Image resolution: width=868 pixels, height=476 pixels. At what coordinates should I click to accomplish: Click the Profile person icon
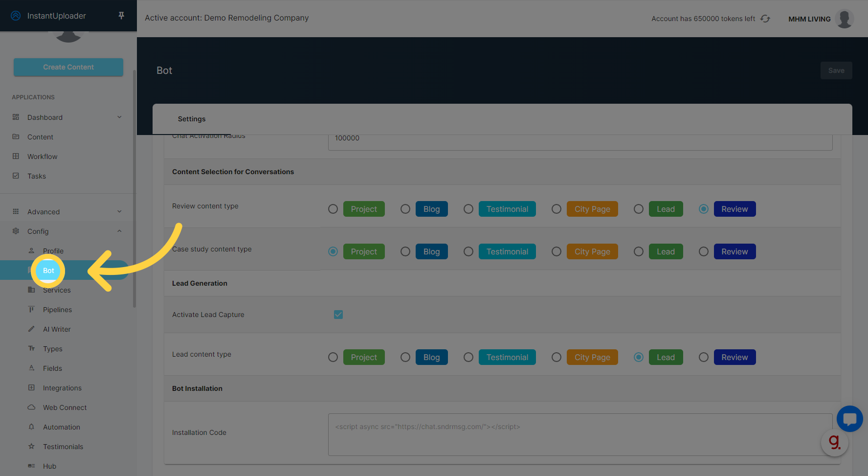click(31, 250)
